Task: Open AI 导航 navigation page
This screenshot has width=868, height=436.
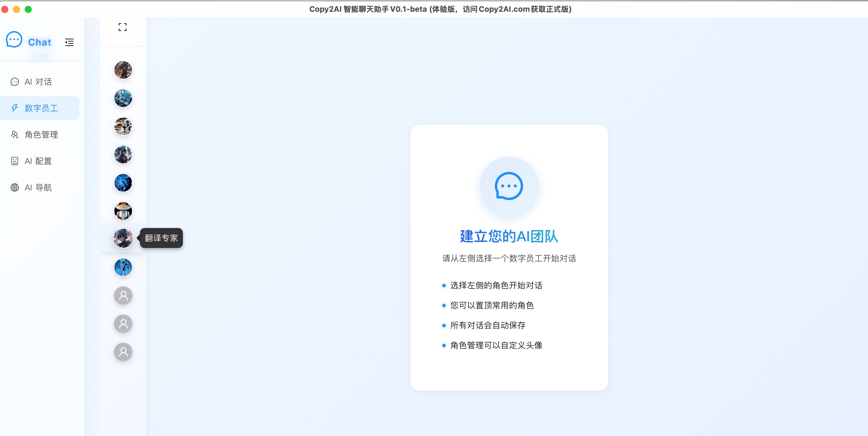Action: click(x=38, y=187)
